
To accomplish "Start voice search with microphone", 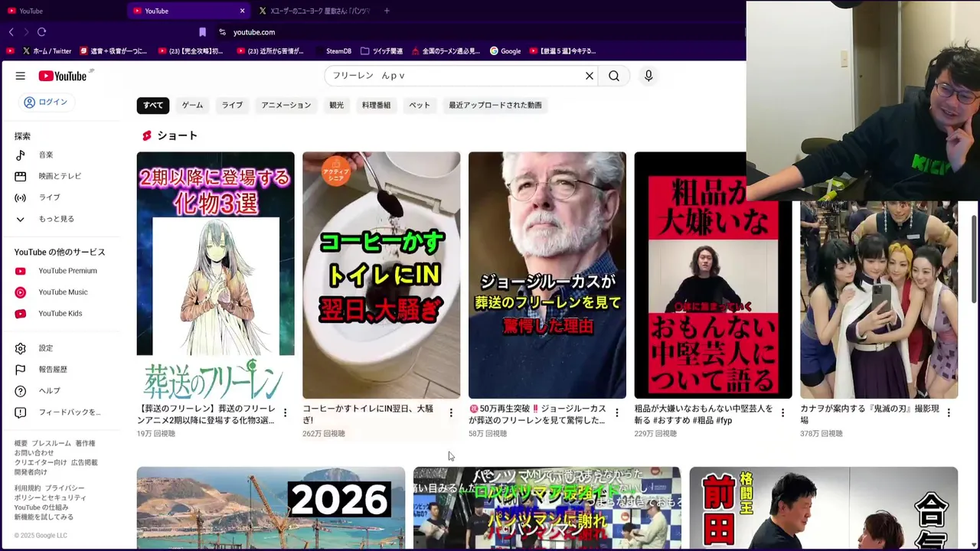I will (648, 76).
